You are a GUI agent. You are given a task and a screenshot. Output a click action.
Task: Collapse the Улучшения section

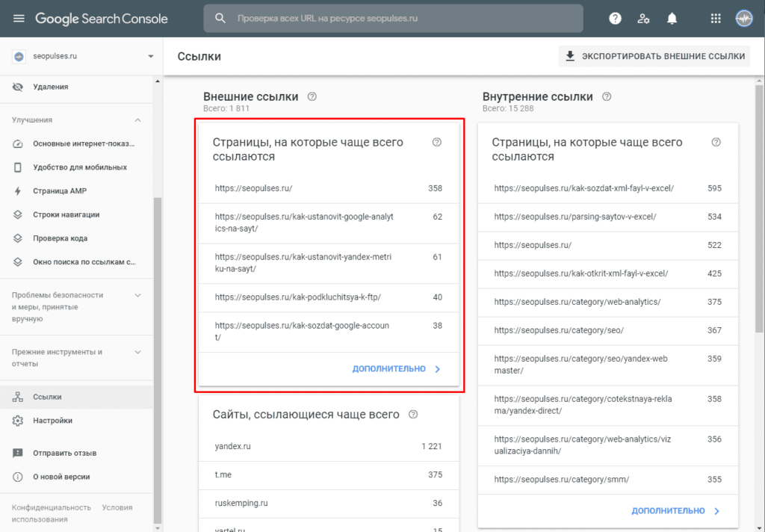pos(137,120)
